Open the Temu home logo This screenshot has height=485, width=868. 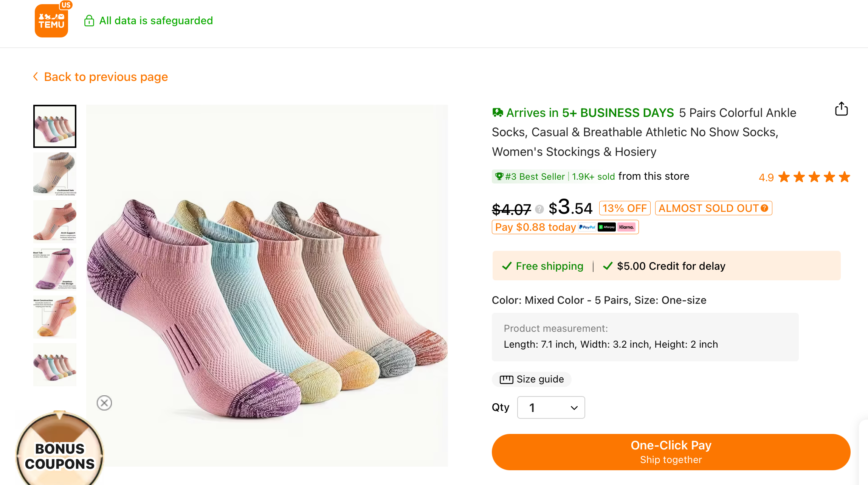tap(51, 21)
